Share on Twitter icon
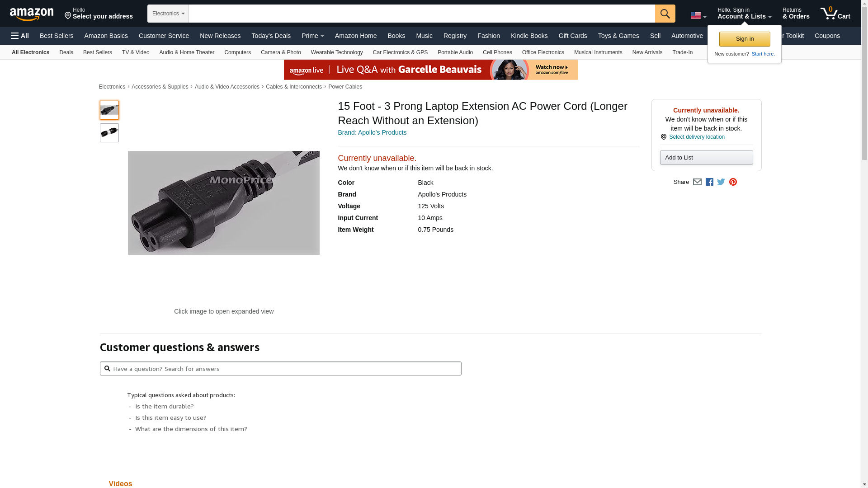 coord(721,182)
